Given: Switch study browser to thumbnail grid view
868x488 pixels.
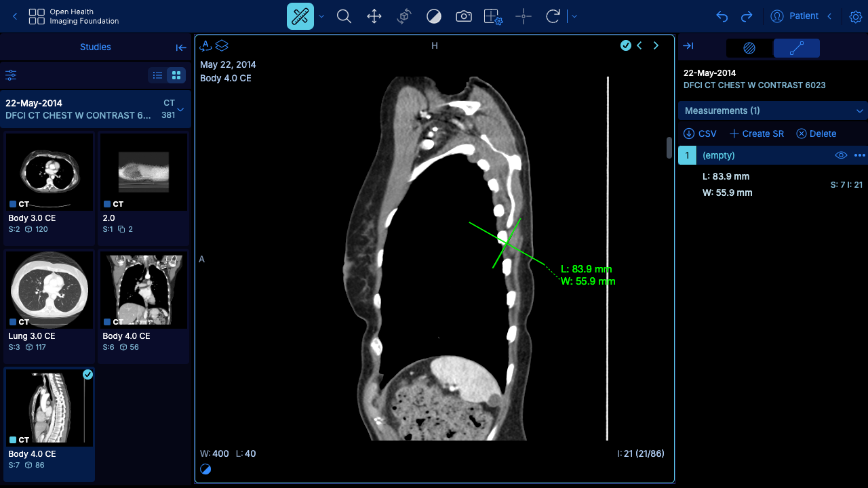Looking at the screenshot, I should click(x=176, y=75).
